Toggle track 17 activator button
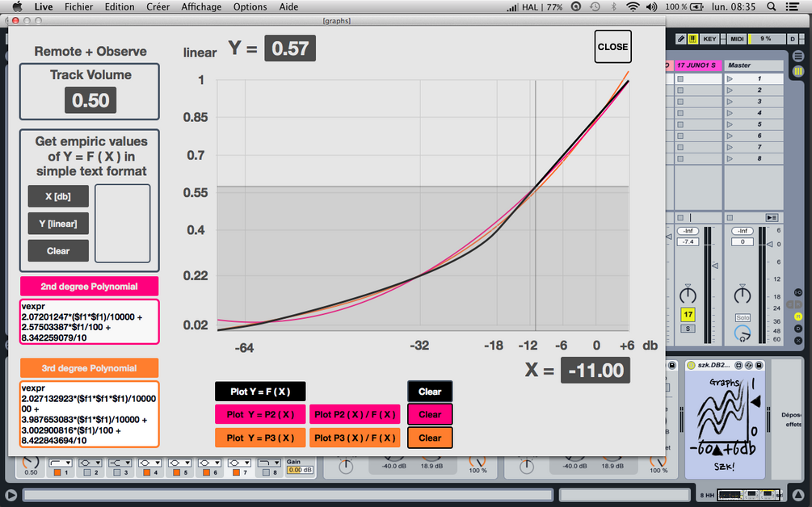This screenshot has width=812, height=507. 688,315
